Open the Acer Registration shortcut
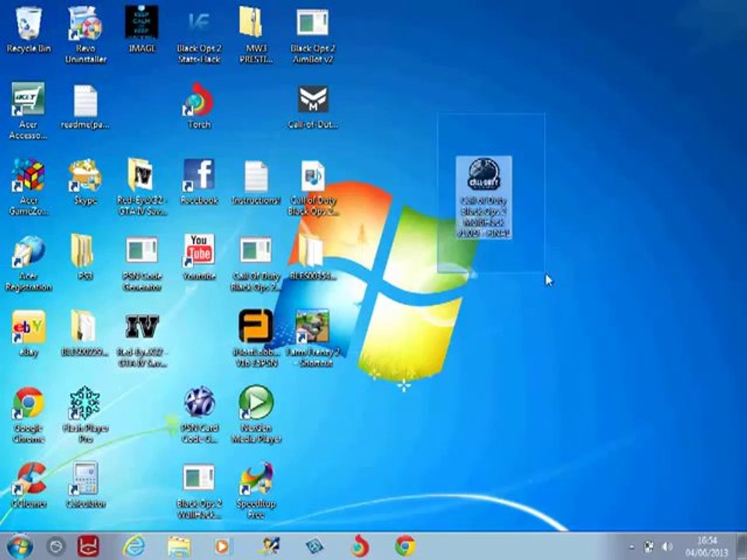Viewport: 747px width, 560px height. coord(29,263)
